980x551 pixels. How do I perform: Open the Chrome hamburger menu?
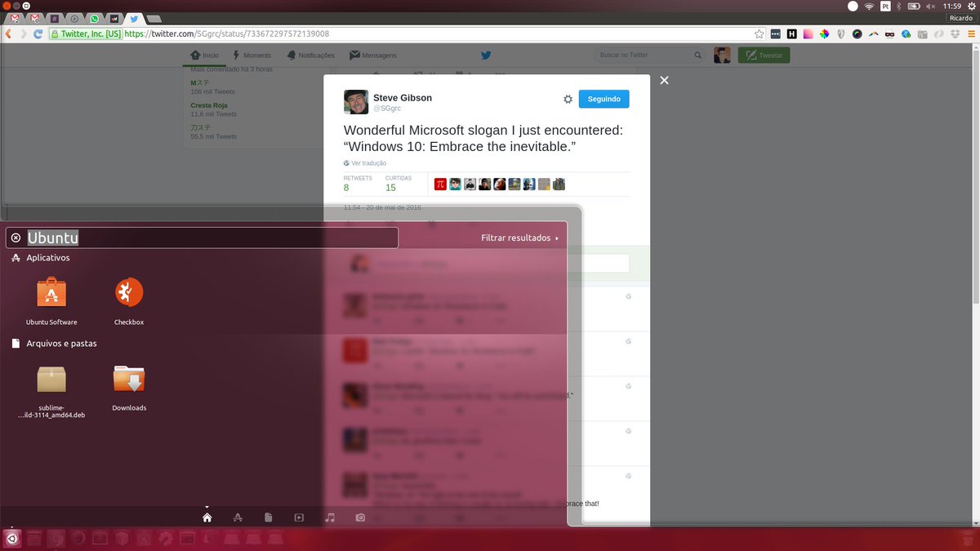pyautogui.click(x=971, y=34)
